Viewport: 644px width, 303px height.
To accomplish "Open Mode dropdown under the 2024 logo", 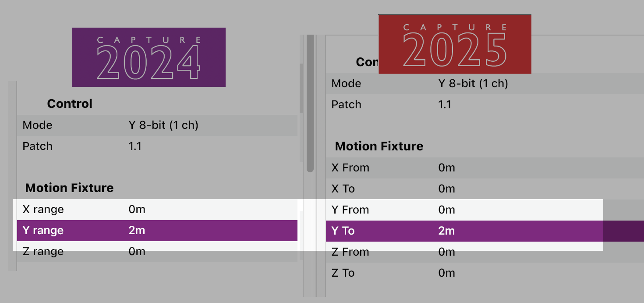I will point(163,125).
